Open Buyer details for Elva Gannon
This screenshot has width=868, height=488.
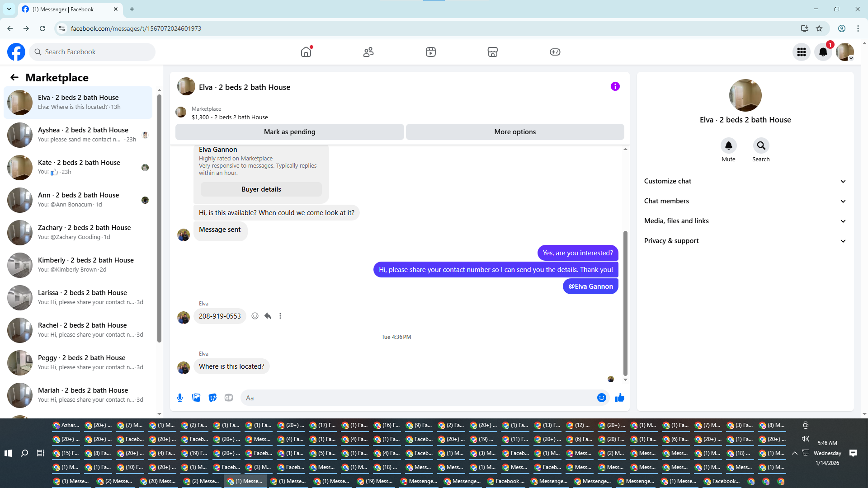261,189
